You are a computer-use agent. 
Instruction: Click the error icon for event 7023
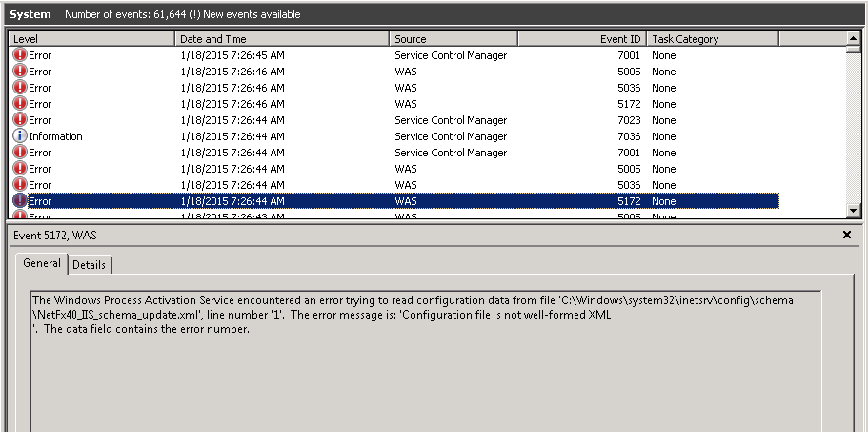pyautogui.click(x=20, y=120)
